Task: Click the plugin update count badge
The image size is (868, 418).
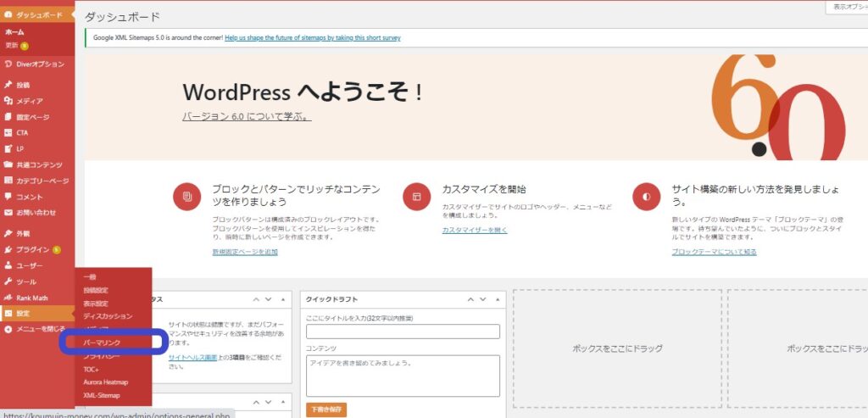Action: (57, 249)
